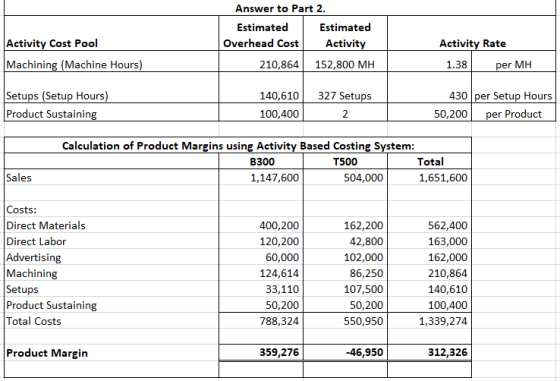
Task: Click T500 advertising 102,000
Action: click(345, 257)
